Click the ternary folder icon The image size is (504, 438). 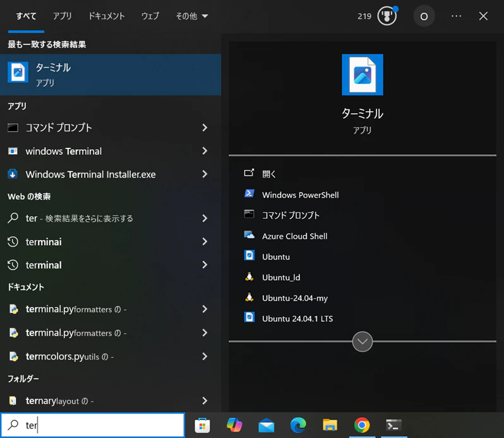(13, 401)
